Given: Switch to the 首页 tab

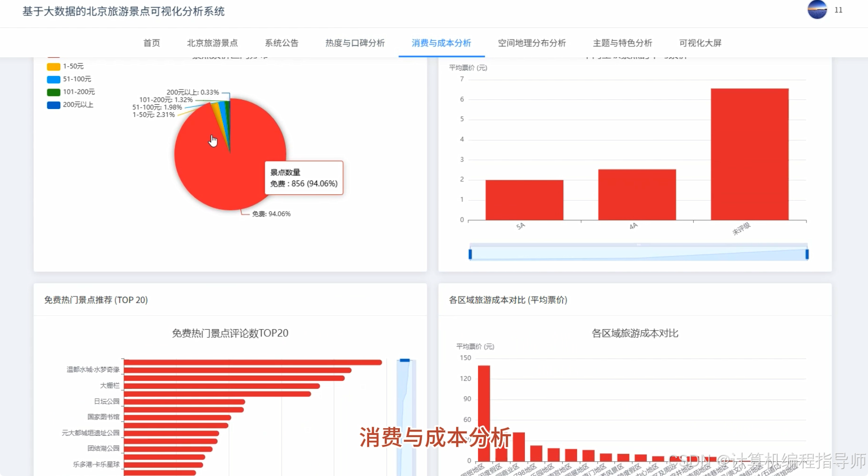Looking at the screenshot, I should click(151, 43).
